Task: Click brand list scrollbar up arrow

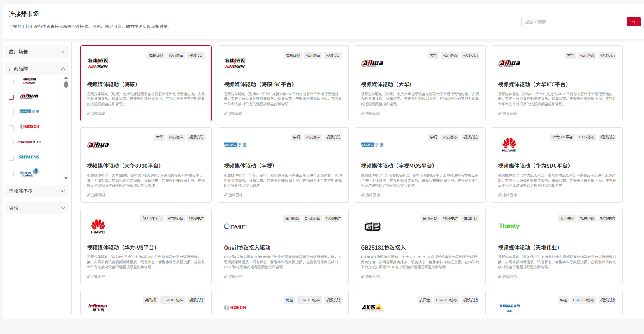Action: [x=66, y=78]
